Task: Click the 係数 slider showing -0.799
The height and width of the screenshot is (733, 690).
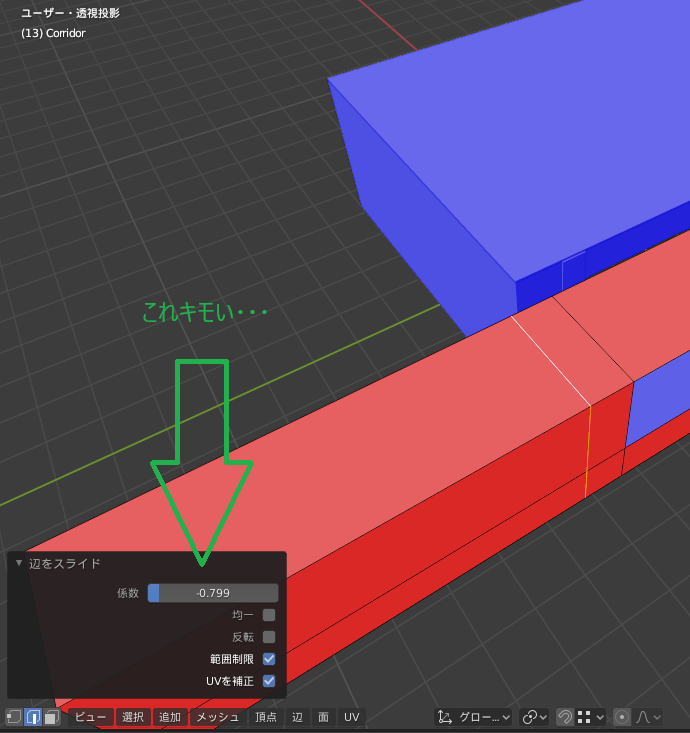Action: (x=213, y=593)
